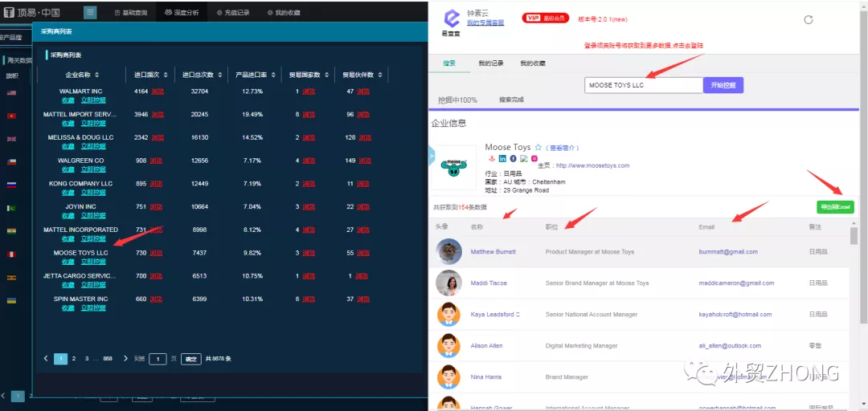Favorite Moose Toys with the star icon

(x=538, y=148)
